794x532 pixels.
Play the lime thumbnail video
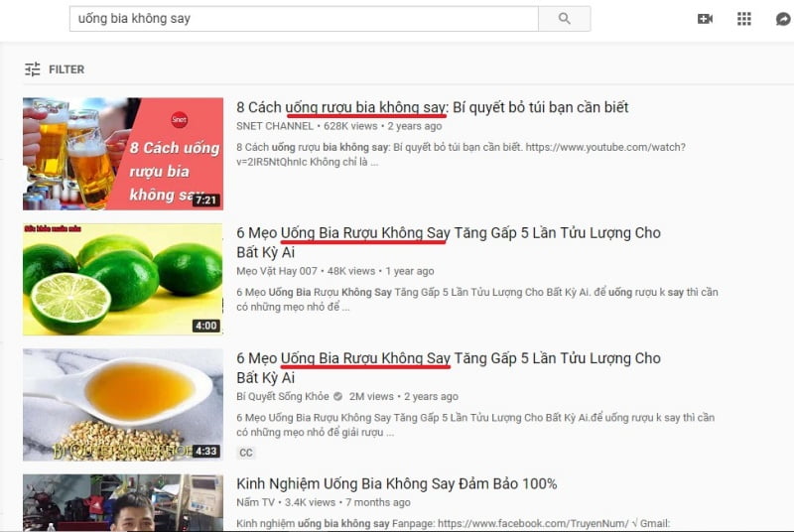(122, 279)
